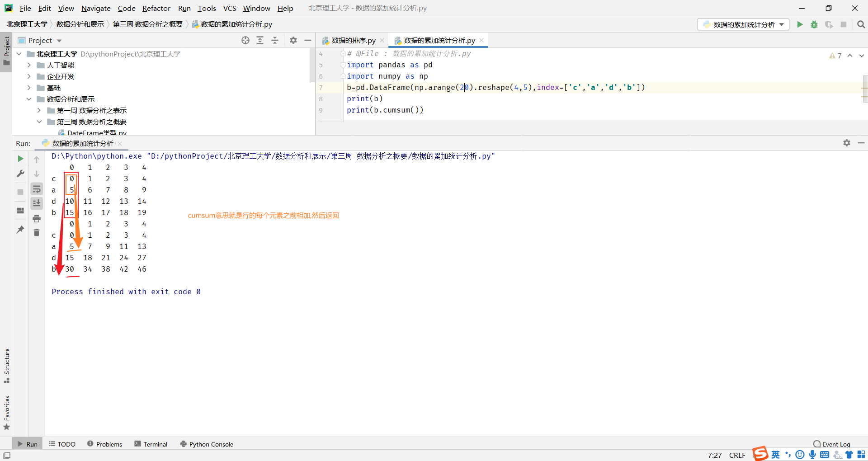The width and height of the screenshot is (868, 461).
Task: Close the 数据的排序.py tab
Action: click(382, 40)
